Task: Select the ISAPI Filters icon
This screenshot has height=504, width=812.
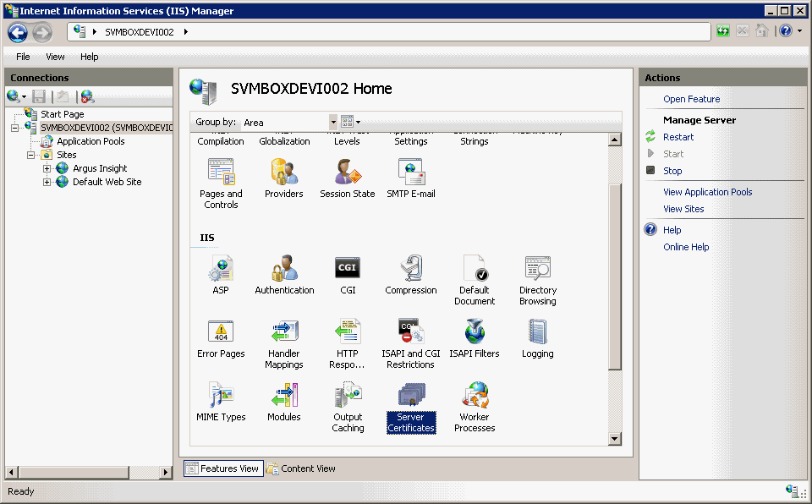Action: pyautogui.click(x=475, y=332)
